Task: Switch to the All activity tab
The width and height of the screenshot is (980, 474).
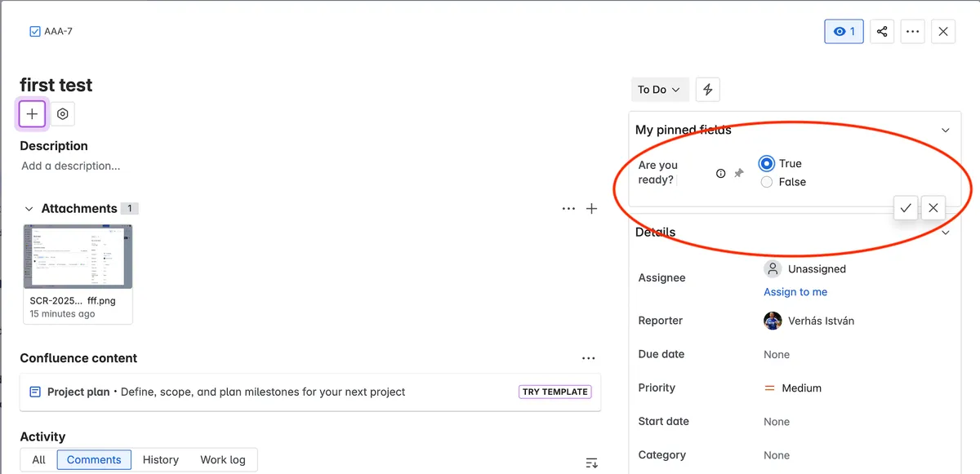Action: click(38, 460)
